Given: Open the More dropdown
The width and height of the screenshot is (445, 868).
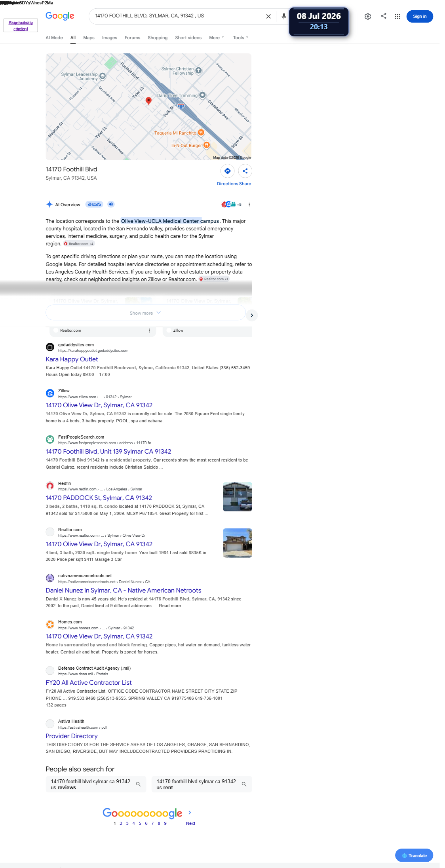Looking at the screenshot, I should (x=217, y=38).
